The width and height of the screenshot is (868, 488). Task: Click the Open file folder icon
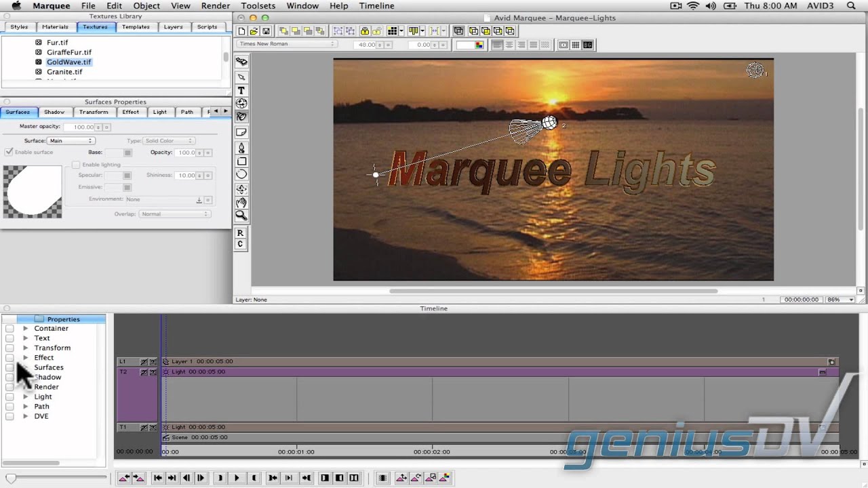click(254, 31)
